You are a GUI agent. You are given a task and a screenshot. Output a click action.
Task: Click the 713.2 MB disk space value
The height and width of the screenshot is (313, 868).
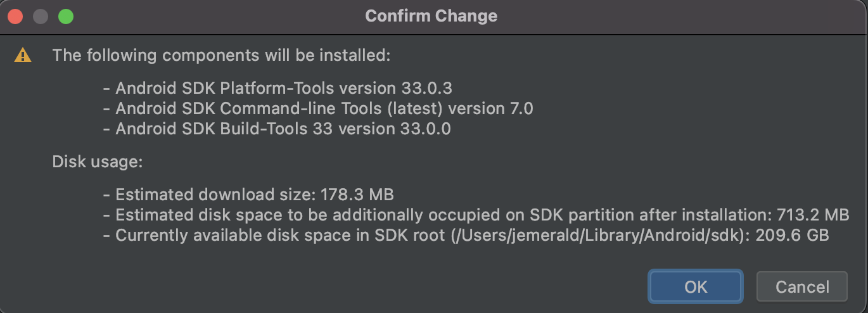[x=813, y=215]
